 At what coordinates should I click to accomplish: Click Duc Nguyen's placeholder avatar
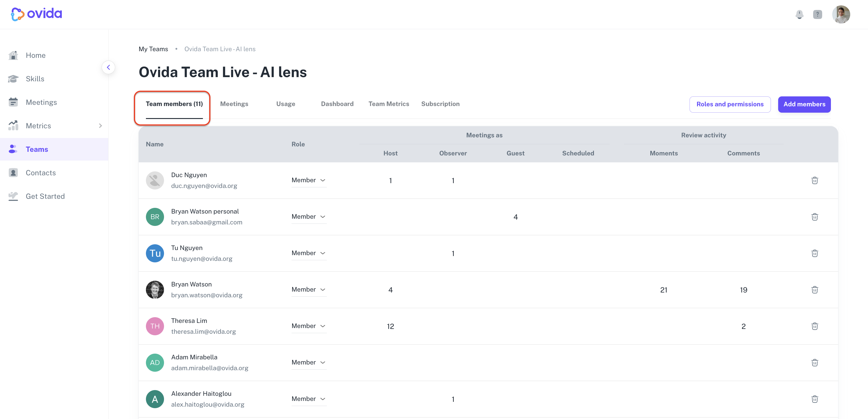[155, 180]
